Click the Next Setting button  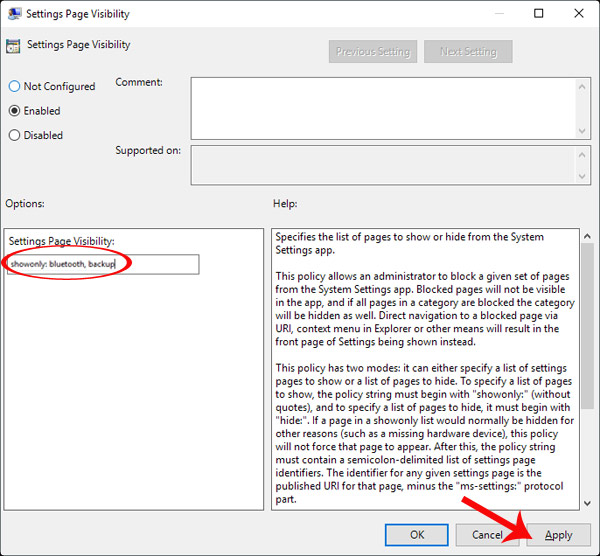[x=468, y=51]
